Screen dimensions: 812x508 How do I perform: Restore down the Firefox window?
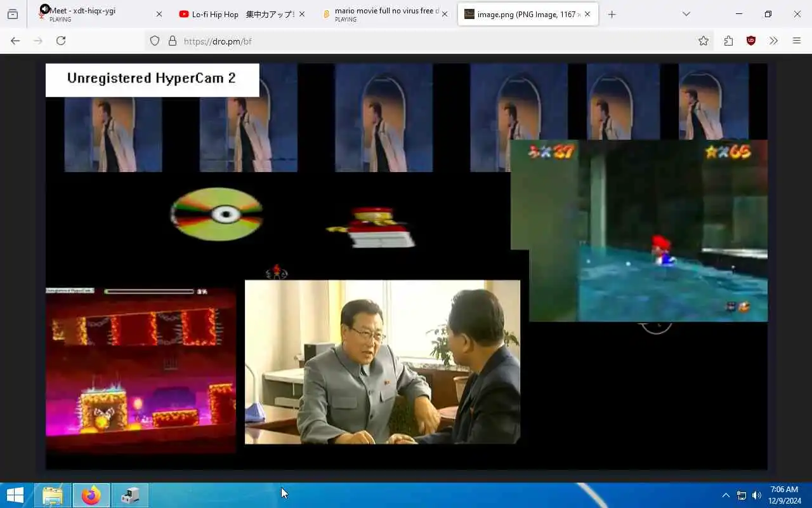(768, 14)
